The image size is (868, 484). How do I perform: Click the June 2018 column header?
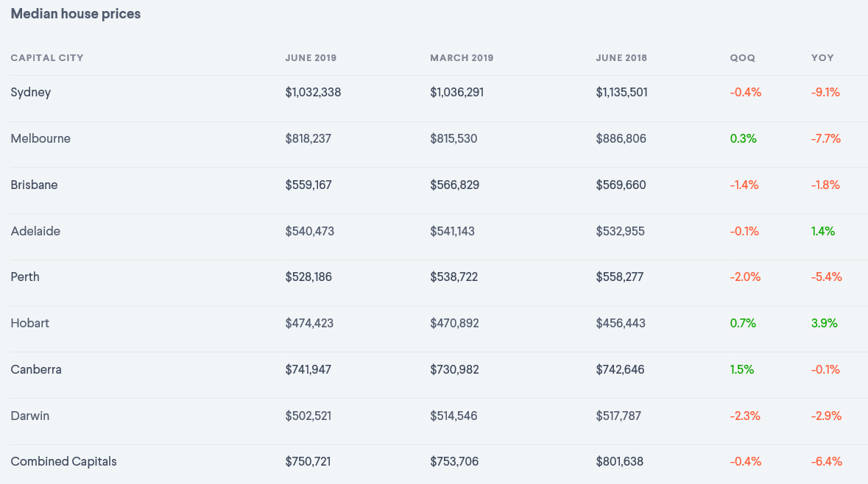click(x=621, y=58)
